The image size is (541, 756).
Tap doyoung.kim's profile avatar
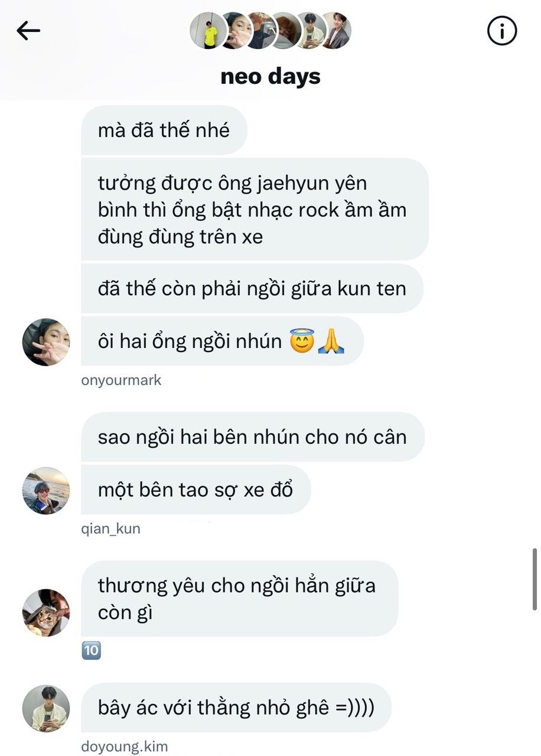(46, 709)
